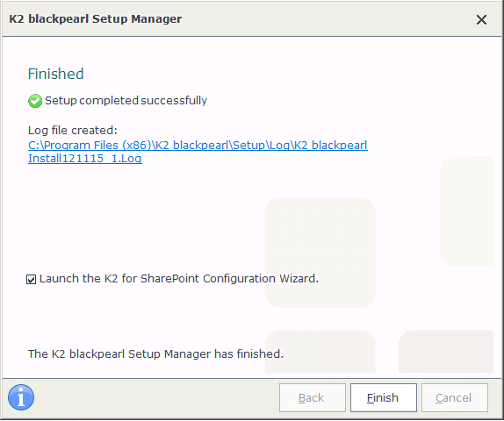Click the 'Launch the K2 for SharePoint Configuration Wizard' label
The width and height of the screenshot is (504, 421).
[x=179, y=278]
